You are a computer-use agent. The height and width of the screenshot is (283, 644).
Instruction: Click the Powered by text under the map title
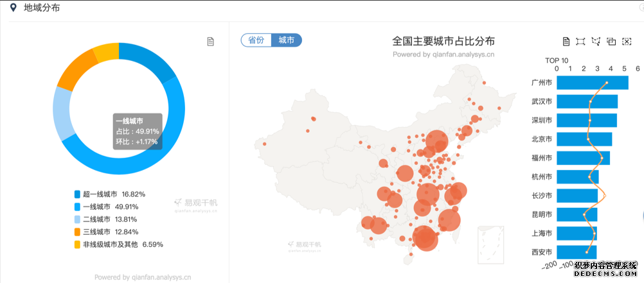pos(443,54)
